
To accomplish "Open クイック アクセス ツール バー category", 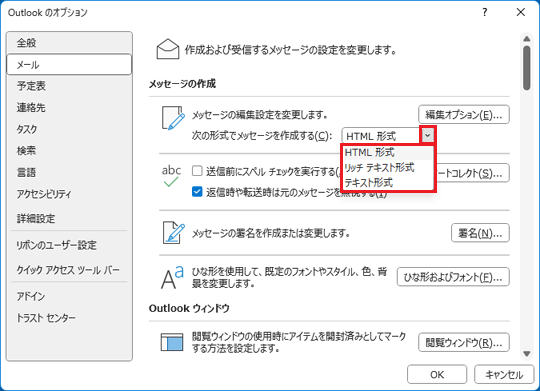I will [x=69, y=270].
